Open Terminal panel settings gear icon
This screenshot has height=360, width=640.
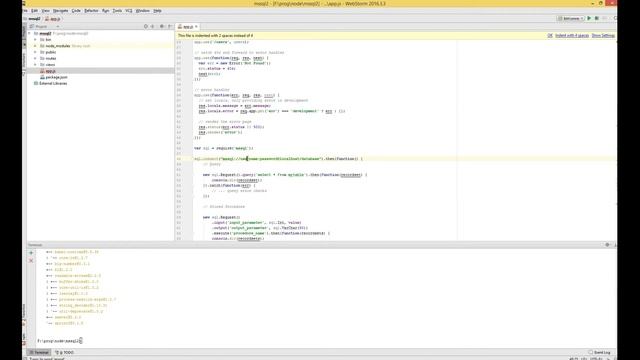(x=607, y=245)
